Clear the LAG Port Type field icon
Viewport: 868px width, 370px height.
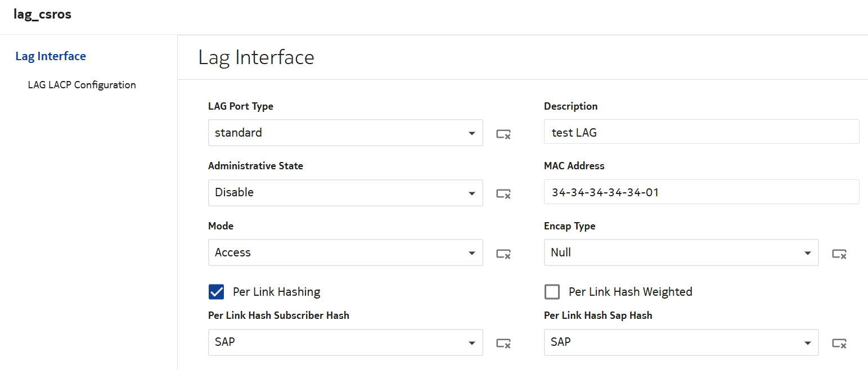[x=503, y=134]
